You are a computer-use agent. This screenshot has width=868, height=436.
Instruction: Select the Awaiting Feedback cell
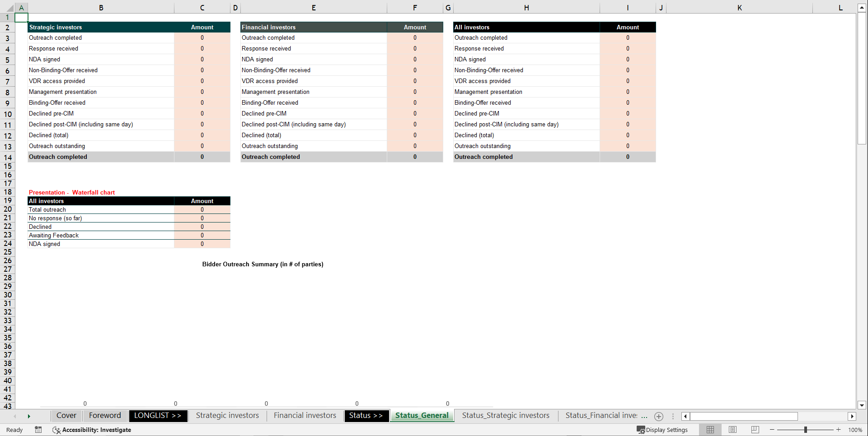(101, 235)
